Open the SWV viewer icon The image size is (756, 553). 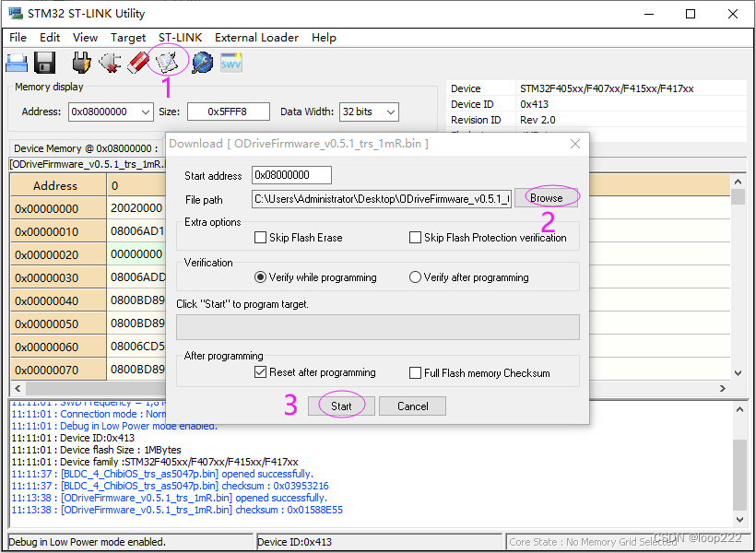231,63
